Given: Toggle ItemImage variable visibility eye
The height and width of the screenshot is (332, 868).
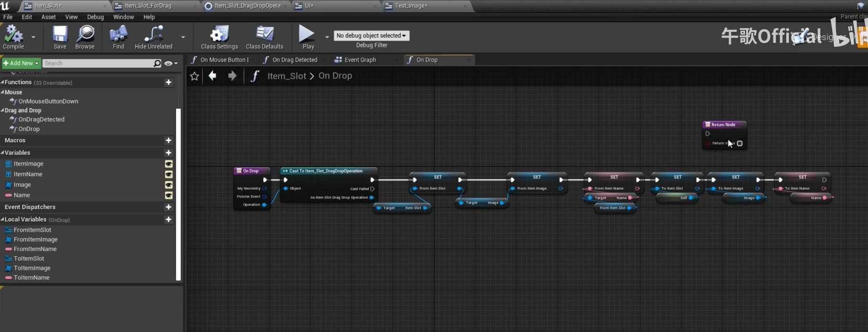Looking at the screenshot, I should point(168,164).
